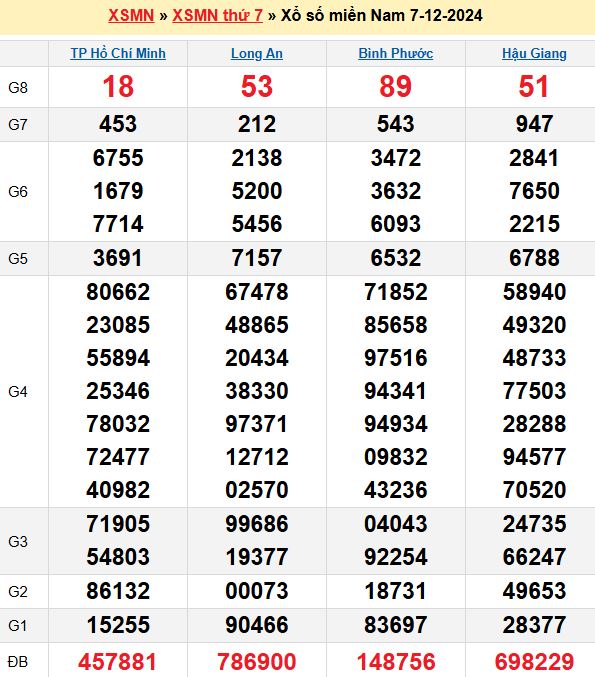Select G7 number 453
This screenshot has width=595, height=677.
pyautogui.click(x=118, y=124)
